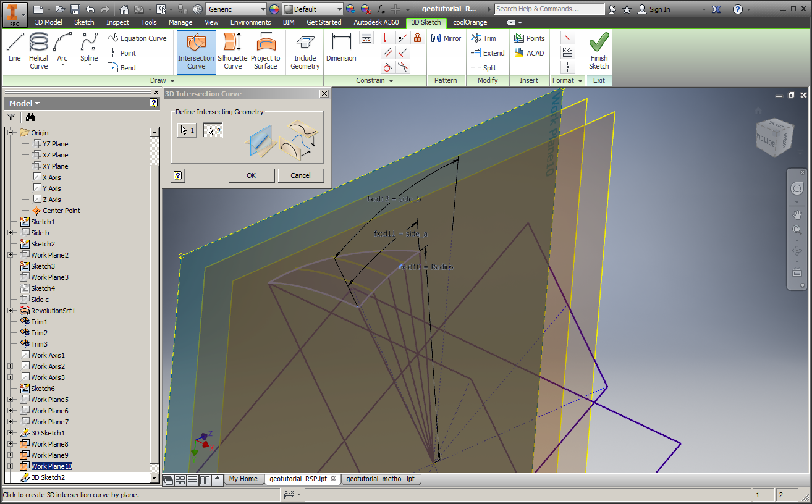Switch to the Inspect tab

click(117, 22)
